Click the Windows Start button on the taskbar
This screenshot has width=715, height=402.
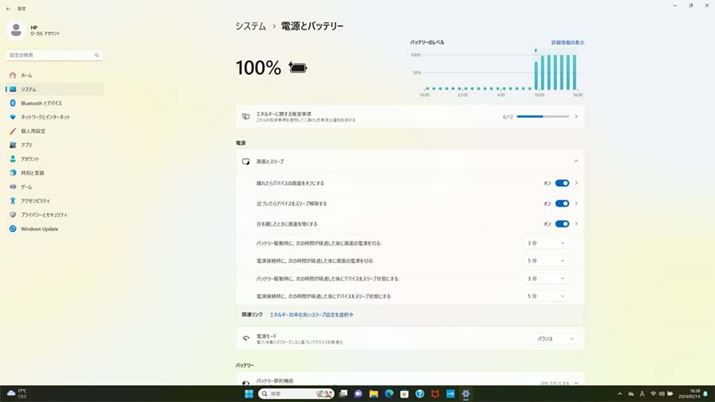249,394
